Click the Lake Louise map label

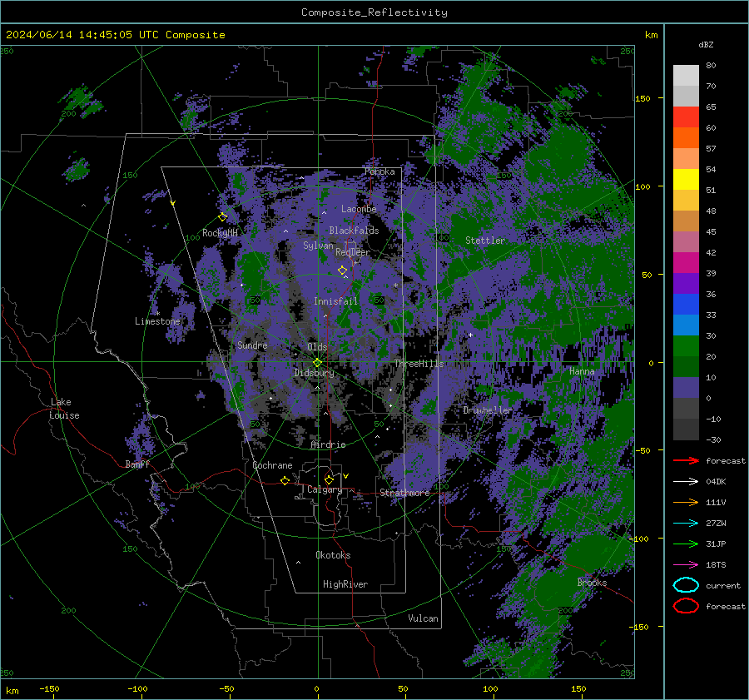(x=64, y=409)
